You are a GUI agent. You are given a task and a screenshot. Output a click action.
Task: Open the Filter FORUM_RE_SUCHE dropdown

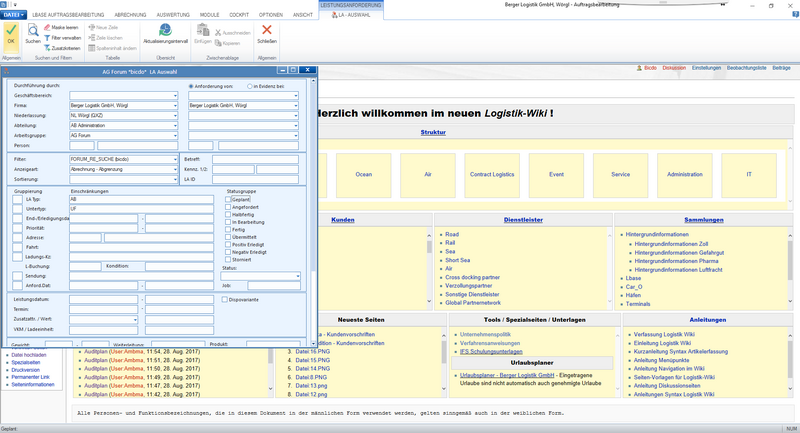tap(175, 159)
